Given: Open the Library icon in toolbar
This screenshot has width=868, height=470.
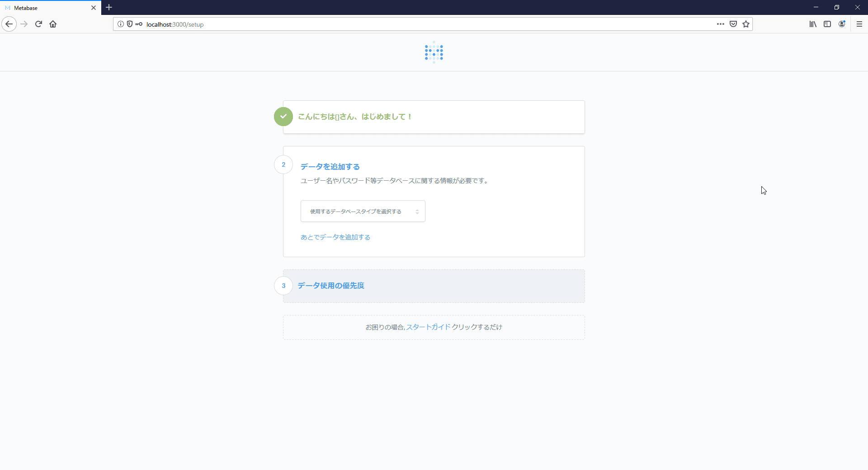Looking at the screenshot, I should point(813,24).
